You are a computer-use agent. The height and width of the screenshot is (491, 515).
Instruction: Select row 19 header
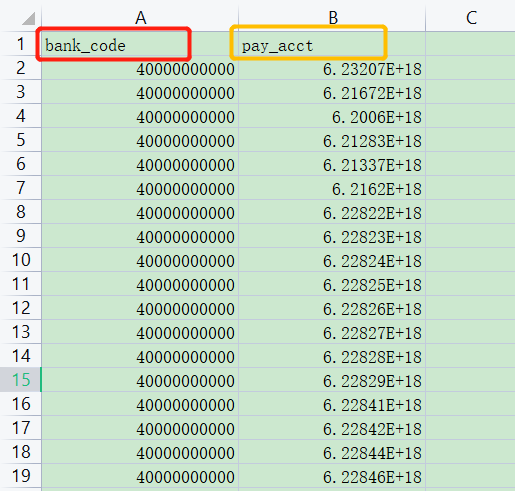(x=21, y=476)
